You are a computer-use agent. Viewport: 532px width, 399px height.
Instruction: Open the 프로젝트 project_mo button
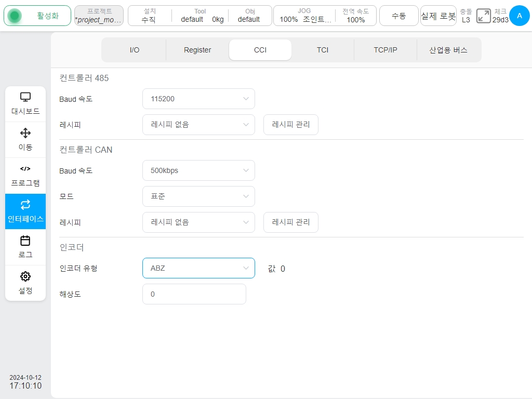(99, 16)
